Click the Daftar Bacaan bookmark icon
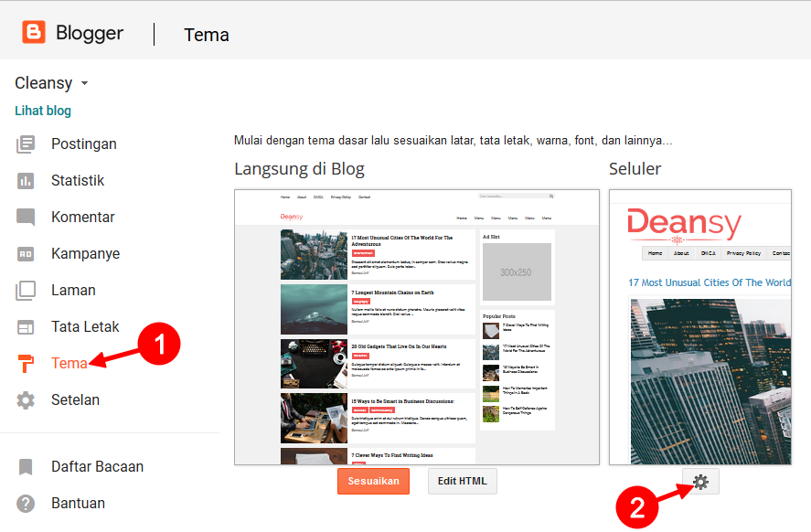Viewport: 811px width, 532px height. [26, 467]
